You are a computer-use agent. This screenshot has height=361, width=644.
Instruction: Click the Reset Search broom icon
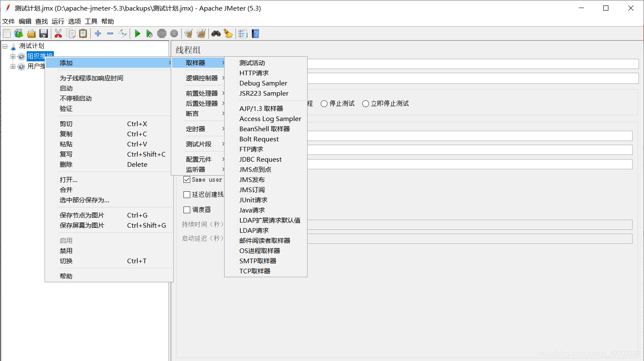pos(228,33)
